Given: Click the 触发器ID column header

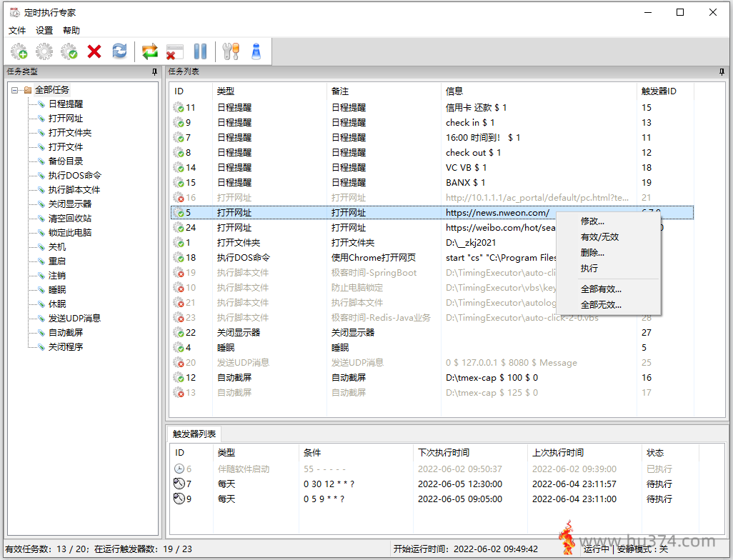Looking at the screenshot, I should tap(664, 91).
